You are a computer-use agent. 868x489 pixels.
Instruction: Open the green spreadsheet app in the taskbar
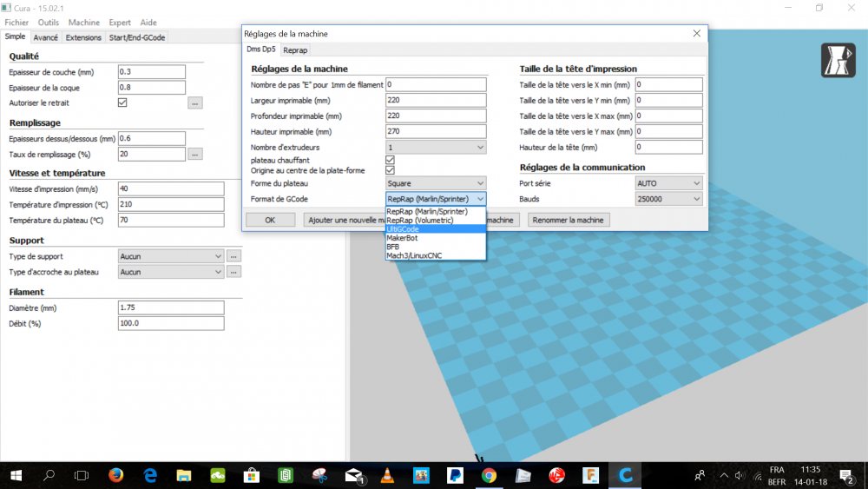[x=285, y=475]
